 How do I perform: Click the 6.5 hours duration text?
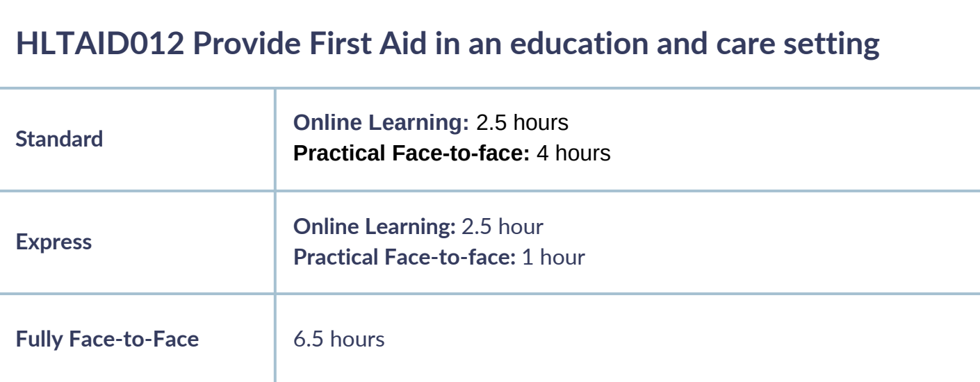(x=338, y=340)
